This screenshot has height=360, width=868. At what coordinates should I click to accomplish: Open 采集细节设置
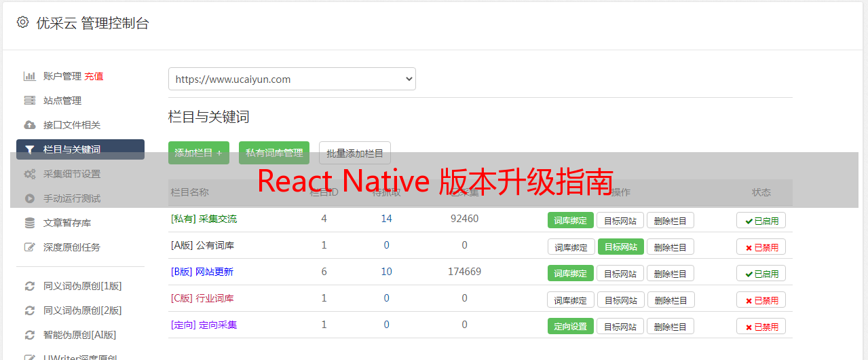coord(72,174)
